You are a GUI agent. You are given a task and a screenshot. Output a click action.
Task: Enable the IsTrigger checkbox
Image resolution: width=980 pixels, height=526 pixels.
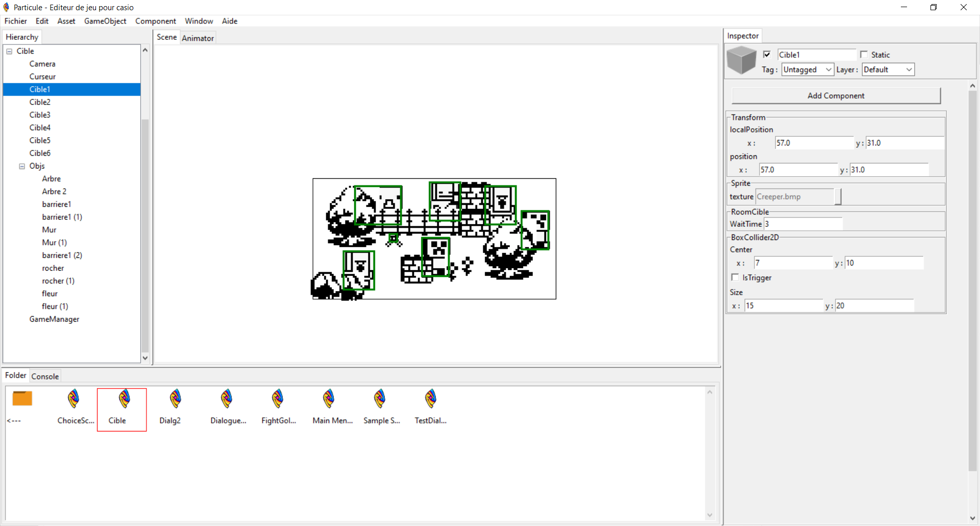pos(735,277)
